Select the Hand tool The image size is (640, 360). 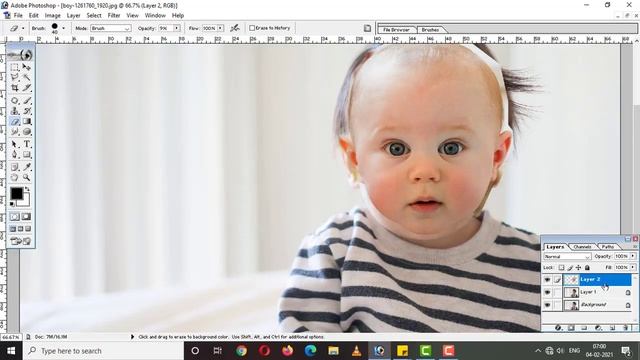(x=15, y=178)
